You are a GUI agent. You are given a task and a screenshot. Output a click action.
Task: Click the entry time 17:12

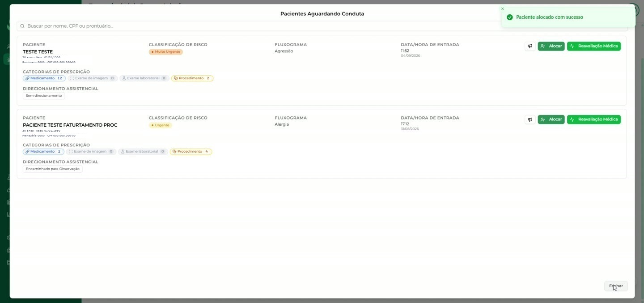(x=405, y=124)
